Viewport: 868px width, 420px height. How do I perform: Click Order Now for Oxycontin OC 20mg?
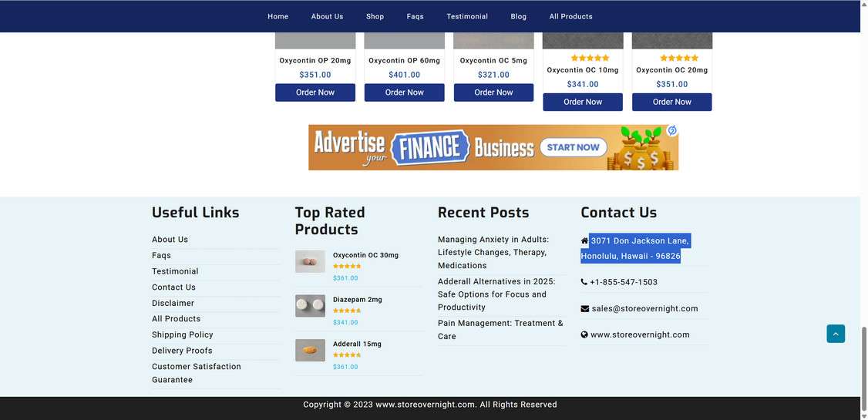[x=672, y=102]
